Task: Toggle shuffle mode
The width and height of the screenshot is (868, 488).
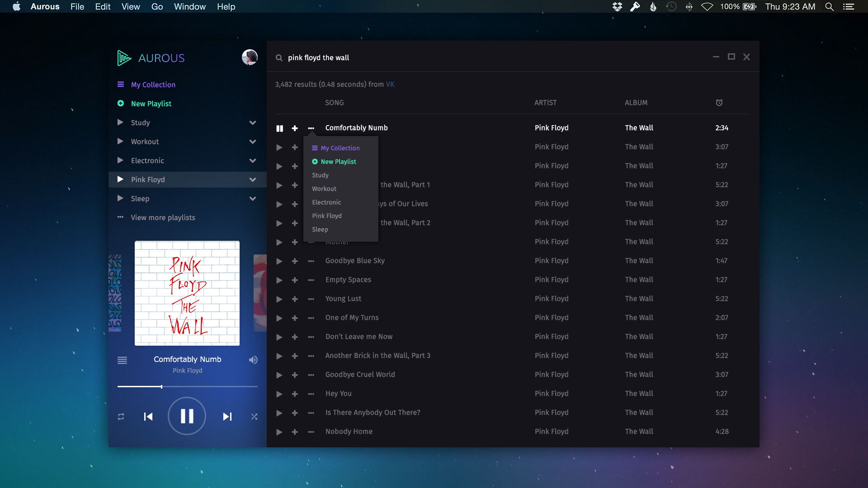Action: pos(254,417)
